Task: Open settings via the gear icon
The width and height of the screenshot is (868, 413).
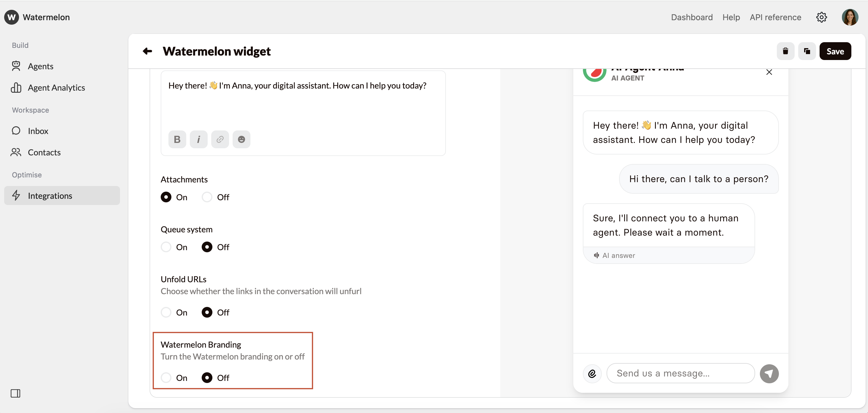Action: tap(821, 17)
